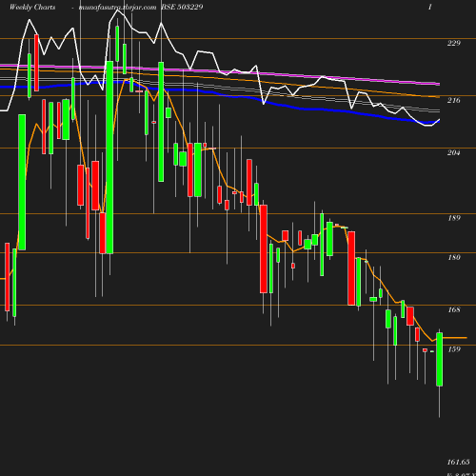Click the munafasutra website watermark text
This screenshot has width=476, height=476.
pos(117,8)
